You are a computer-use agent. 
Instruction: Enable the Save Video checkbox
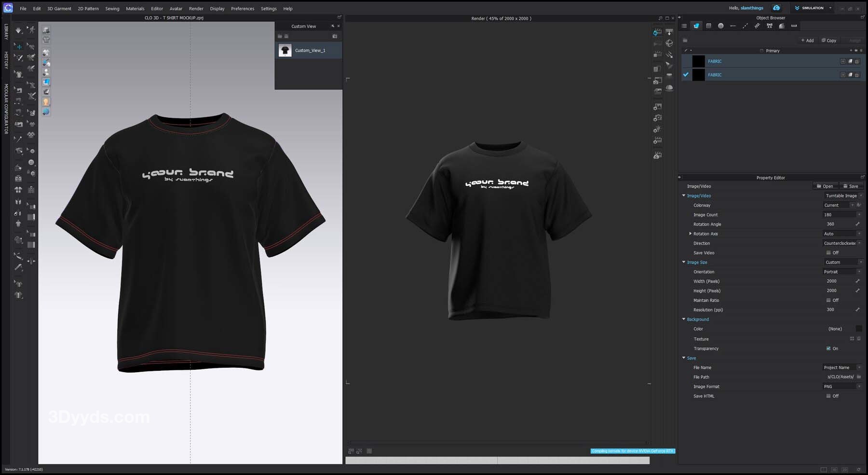[x=828, y=253]
